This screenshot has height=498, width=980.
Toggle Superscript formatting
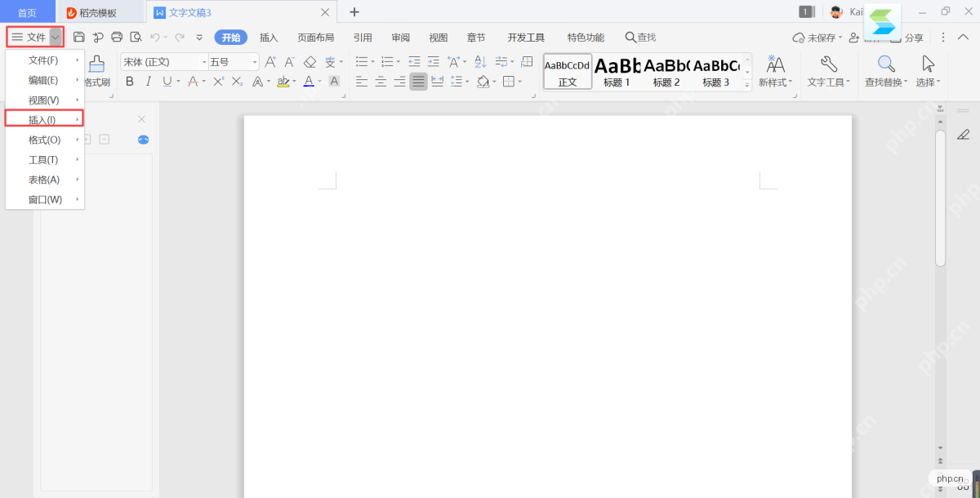(x=218, y=81)
